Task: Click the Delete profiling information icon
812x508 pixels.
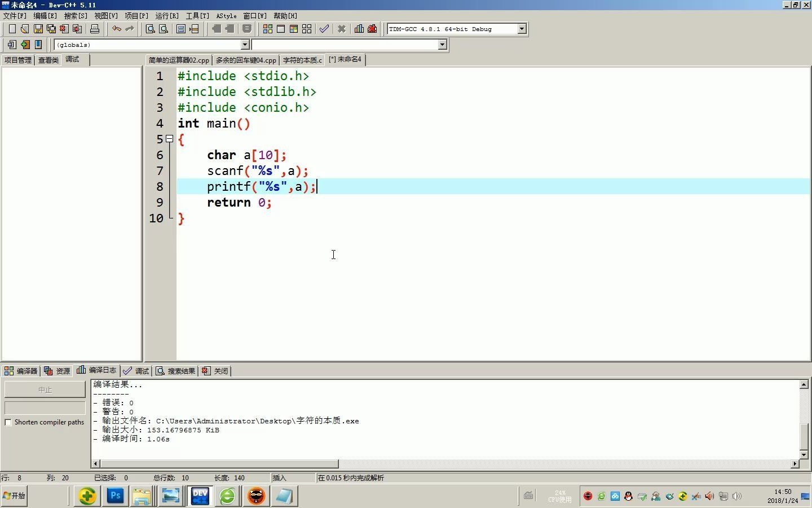Action: click(x=372, y=29)
